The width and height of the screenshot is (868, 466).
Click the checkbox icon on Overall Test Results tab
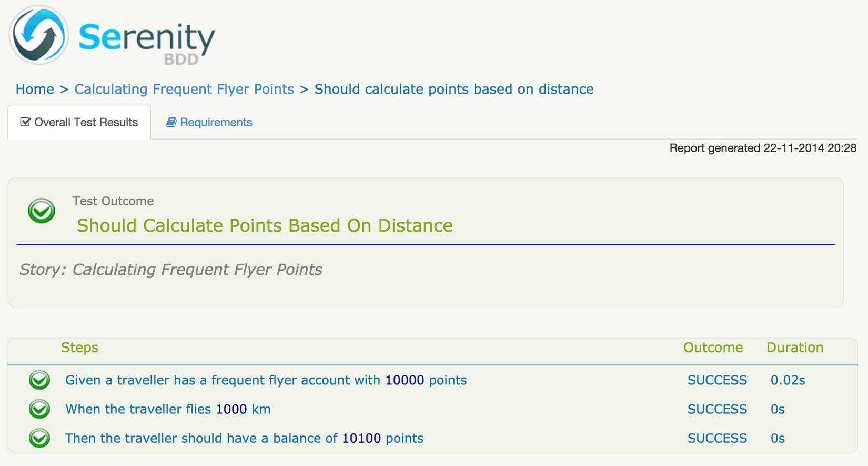(25, 122)
